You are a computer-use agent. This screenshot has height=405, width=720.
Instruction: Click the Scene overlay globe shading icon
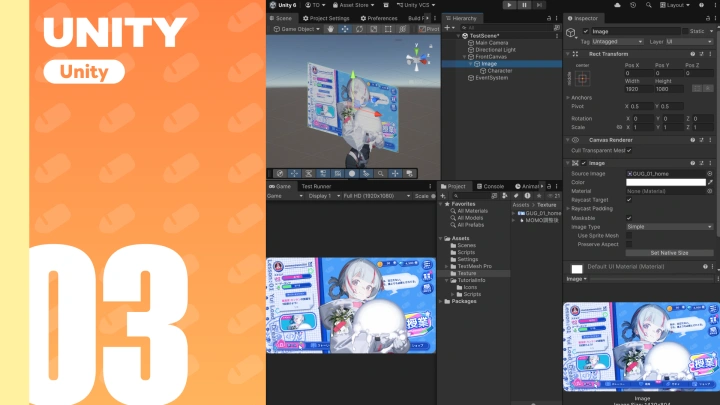(280, 174)
